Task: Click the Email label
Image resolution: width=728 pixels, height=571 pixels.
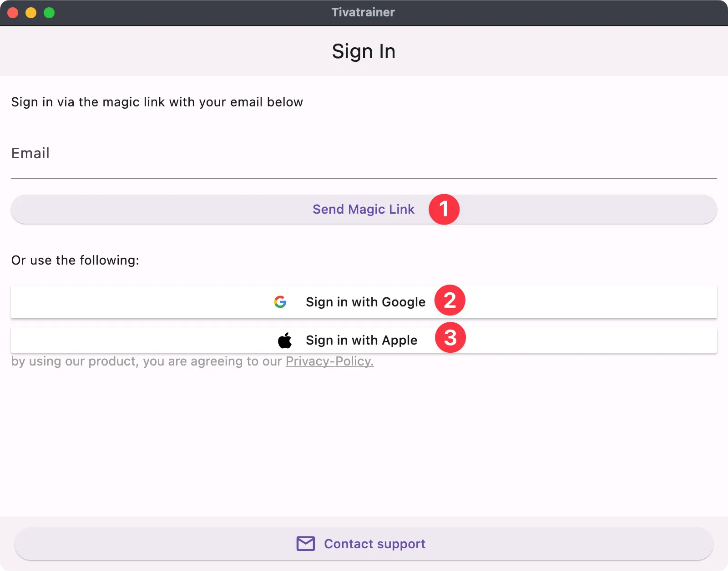Action: pyautogui.click(x=30, y=153)
